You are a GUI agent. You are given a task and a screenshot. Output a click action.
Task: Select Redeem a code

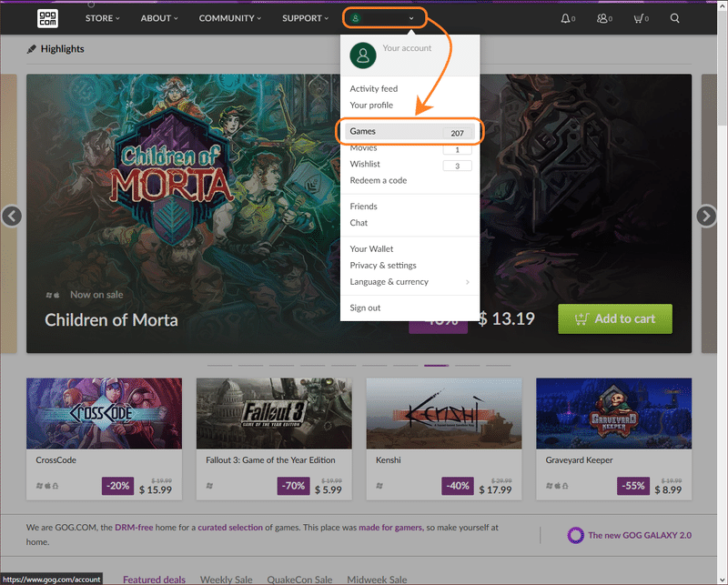378,180
